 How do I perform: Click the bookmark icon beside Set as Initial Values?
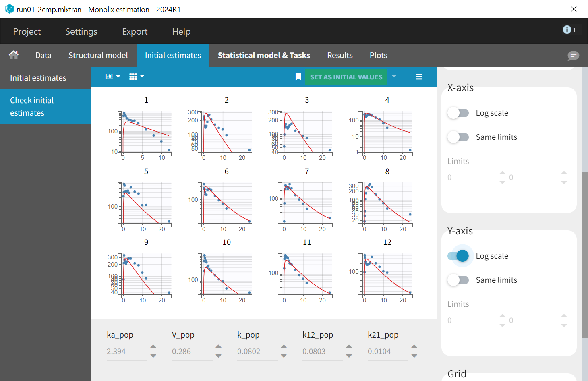[x=298, y=77]
